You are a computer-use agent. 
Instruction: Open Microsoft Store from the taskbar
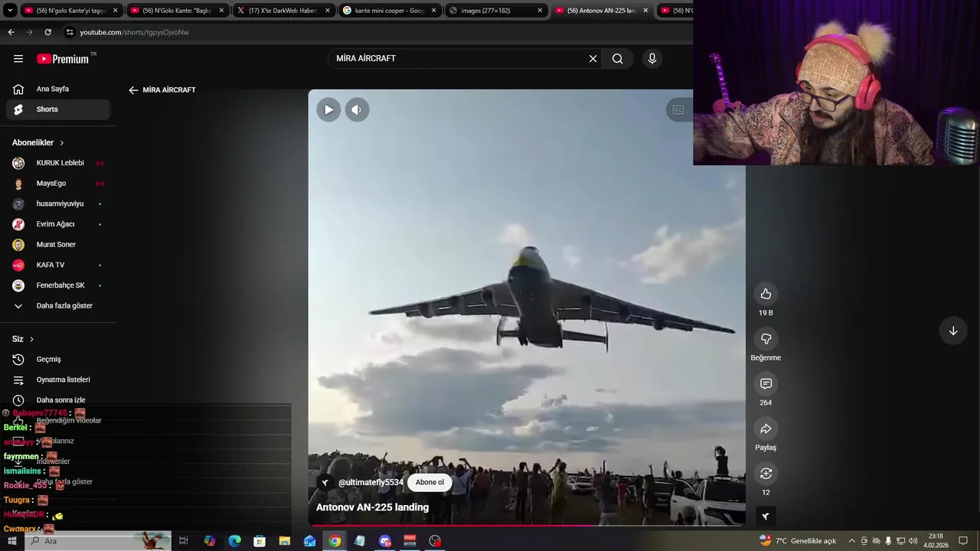tap(260, 541)
